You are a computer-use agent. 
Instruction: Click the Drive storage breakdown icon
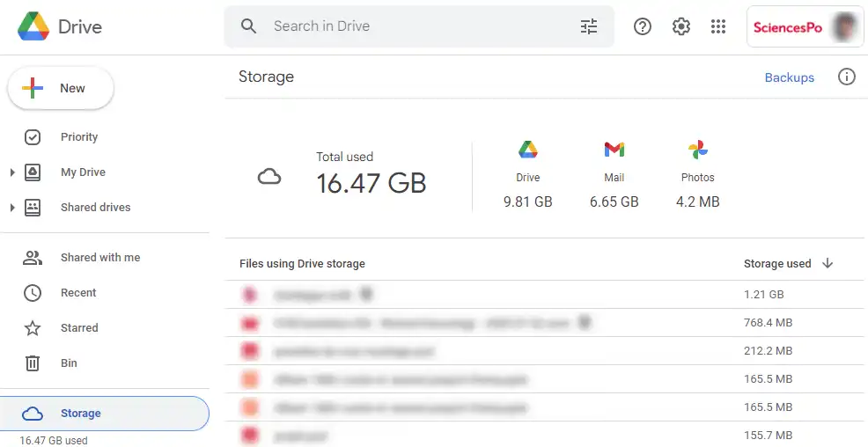(527, 150)
